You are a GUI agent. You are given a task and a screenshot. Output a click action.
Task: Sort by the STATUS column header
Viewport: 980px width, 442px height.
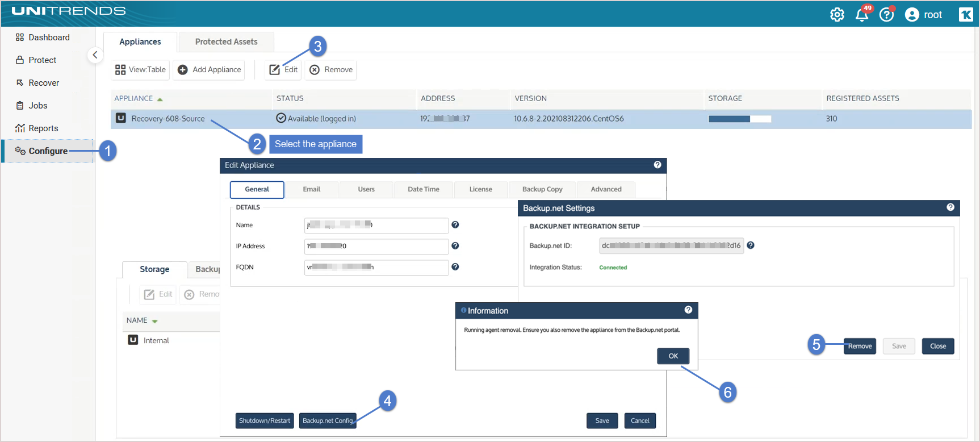tap(290, 98)
